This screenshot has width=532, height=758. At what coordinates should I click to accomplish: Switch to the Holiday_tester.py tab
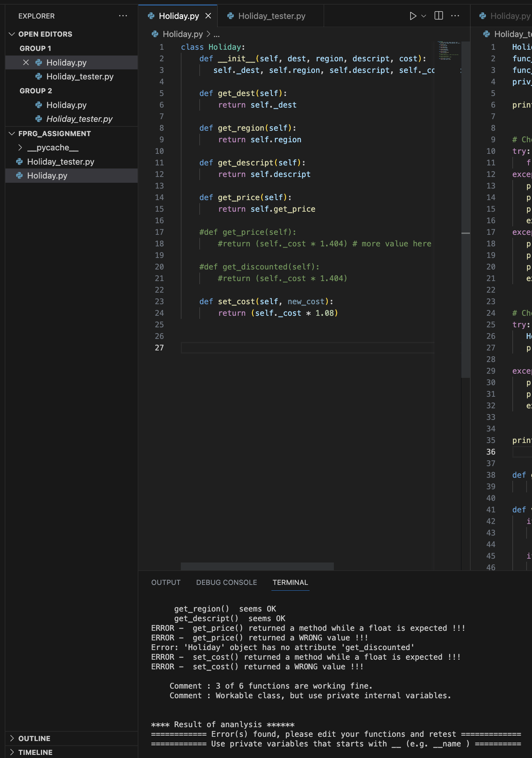tap(271, 16)
